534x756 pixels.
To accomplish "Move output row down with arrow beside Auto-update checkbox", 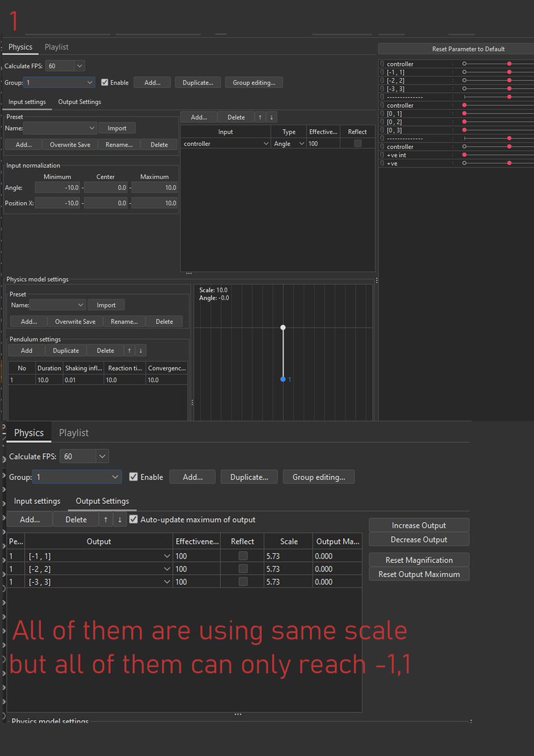I will [120, 520].
